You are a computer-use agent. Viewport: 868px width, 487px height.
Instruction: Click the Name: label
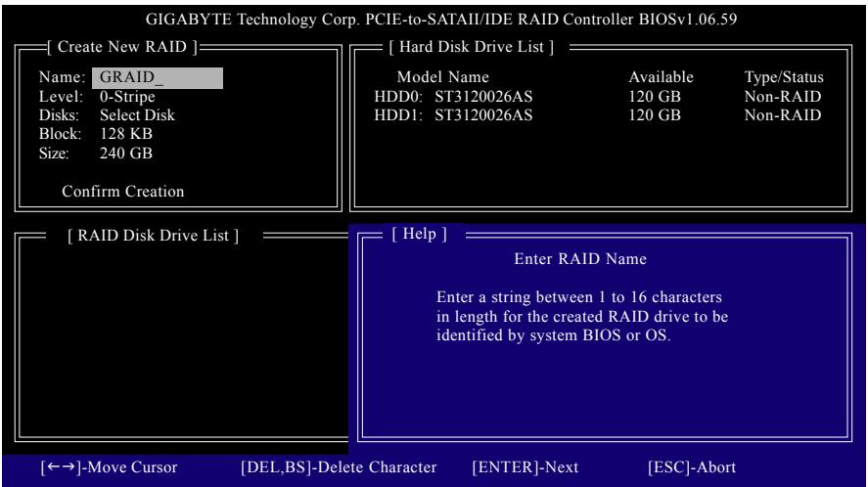pyautogui.click(x=62, y=77)
